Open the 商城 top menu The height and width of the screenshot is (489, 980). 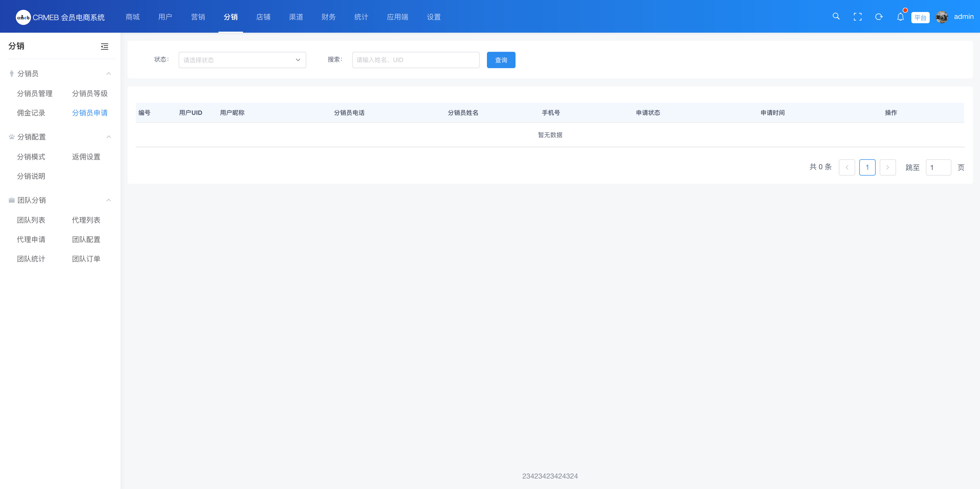133,17
